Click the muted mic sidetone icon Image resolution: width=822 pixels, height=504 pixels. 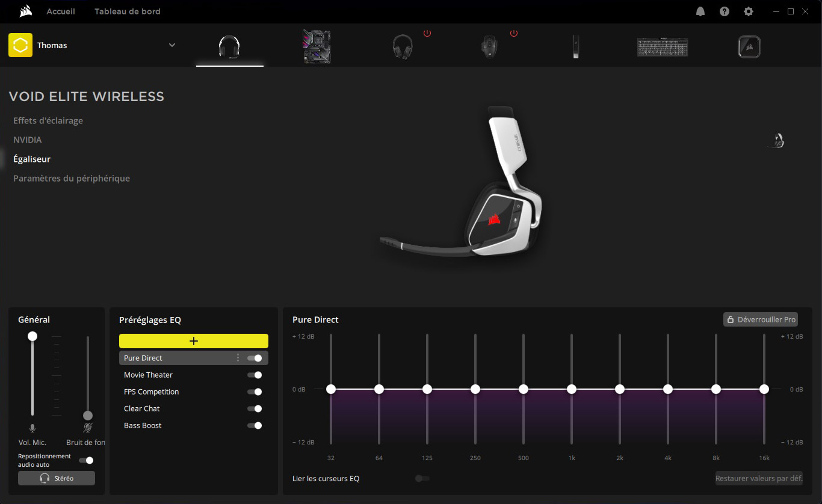tap(88, 428)
